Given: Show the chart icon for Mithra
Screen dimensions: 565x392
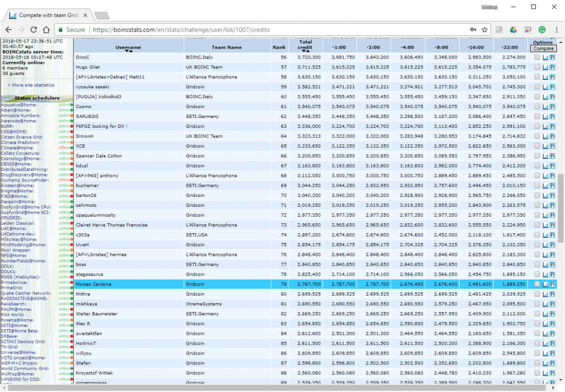Looking at the screenshot, I should (545, 294).
